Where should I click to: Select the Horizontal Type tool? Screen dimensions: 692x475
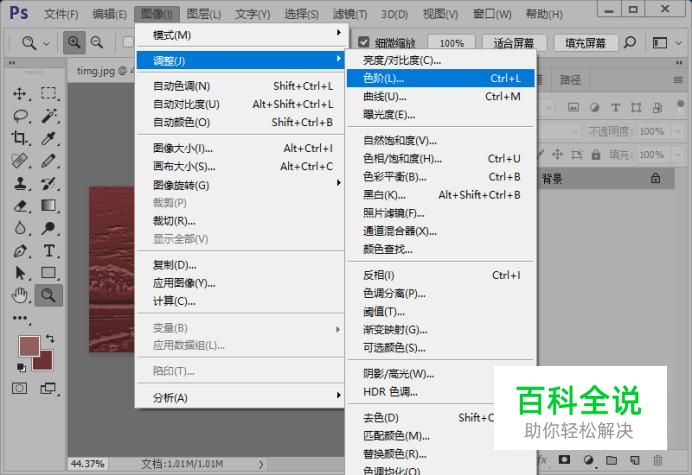coord(49,251)
